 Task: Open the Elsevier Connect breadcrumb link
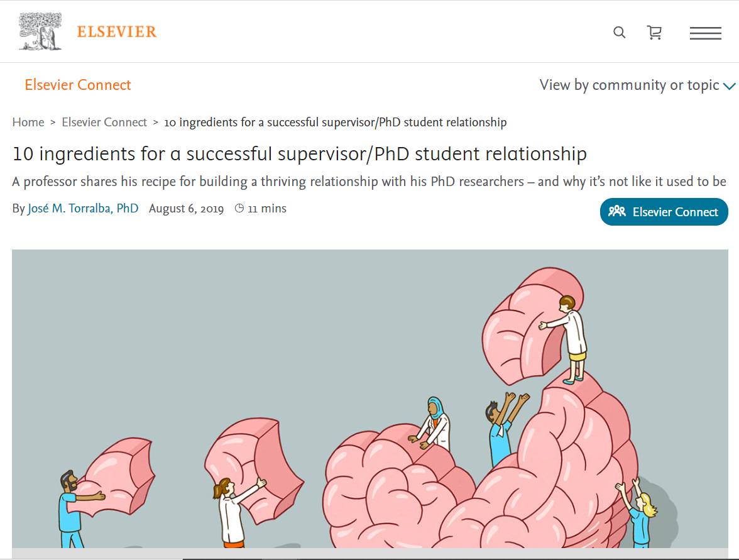[x=104, y=122]
